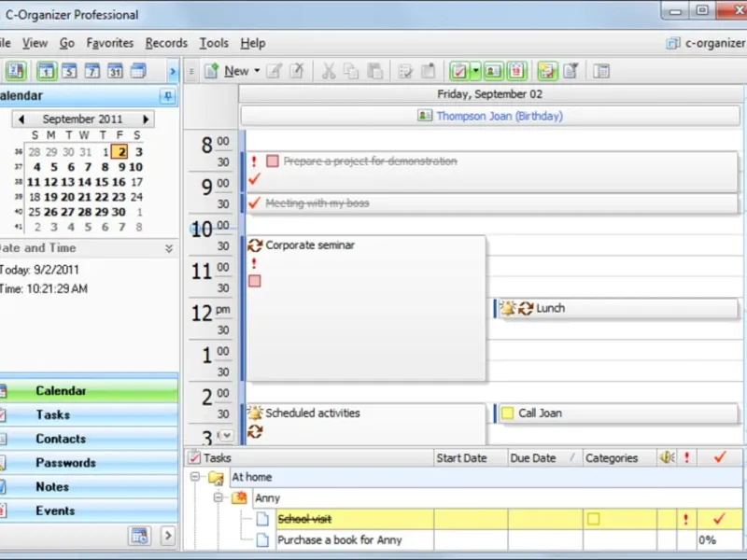Image resolution: width=747 pixels, height=560 pixels.
Task: Sort tasks by Due Date column
Action: click(545, 458)
